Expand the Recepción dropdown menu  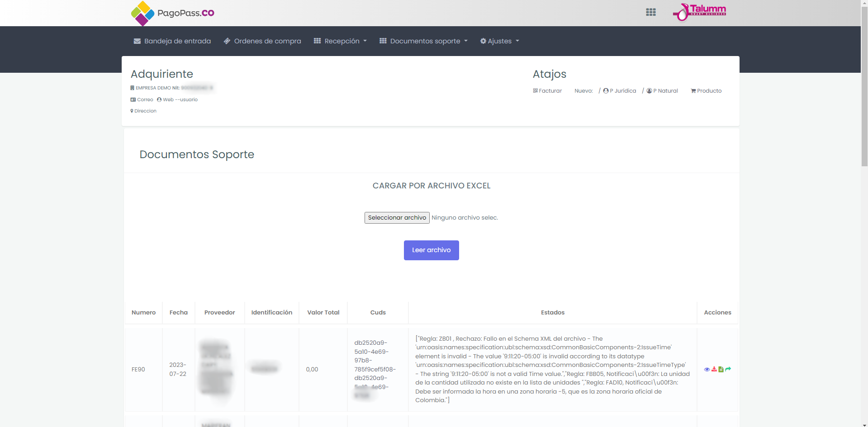tap(340, 41)
